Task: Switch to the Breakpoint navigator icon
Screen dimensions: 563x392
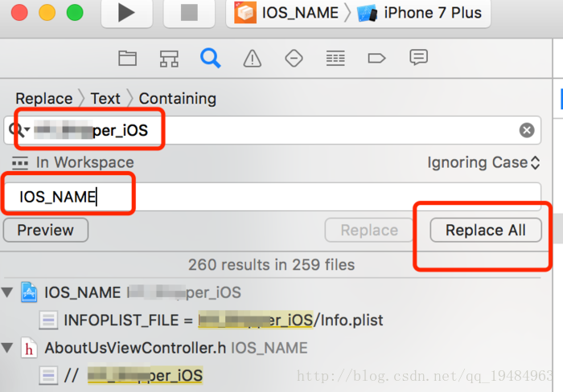Action: coord(376,58)
